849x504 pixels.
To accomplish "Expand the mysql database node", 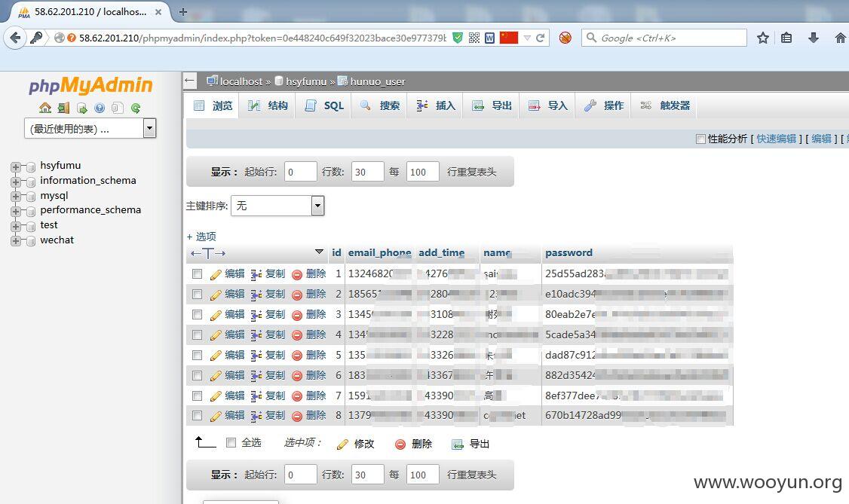I will click(x=15, y=197).
